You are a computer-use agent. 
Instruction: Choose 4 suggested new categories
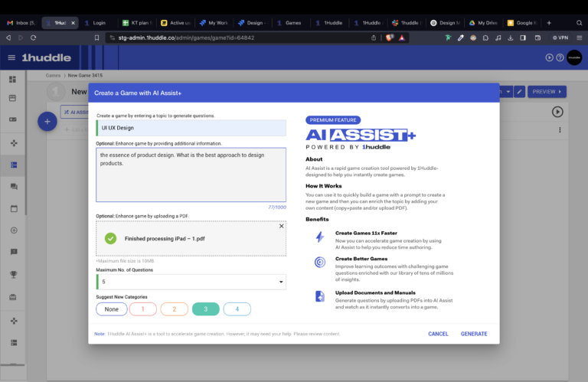237,309
